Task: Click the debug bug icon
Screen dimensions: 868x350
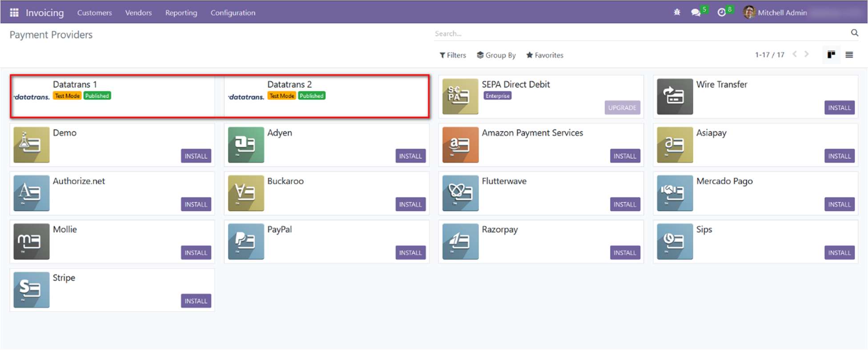Action: [x=677, y=12]
